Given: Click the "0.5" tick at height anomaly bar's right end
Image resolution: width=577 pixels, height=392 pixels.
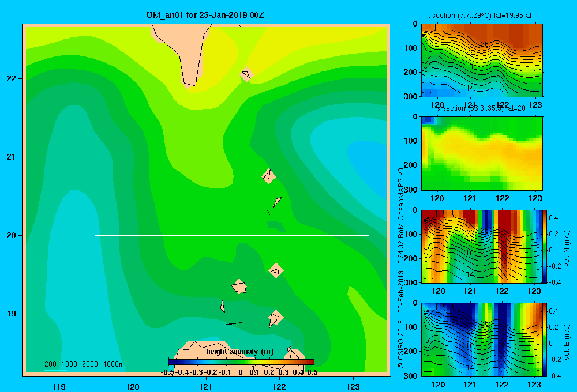Looking at the screenshot, I should pyautogui.click(x=312, y=372).
